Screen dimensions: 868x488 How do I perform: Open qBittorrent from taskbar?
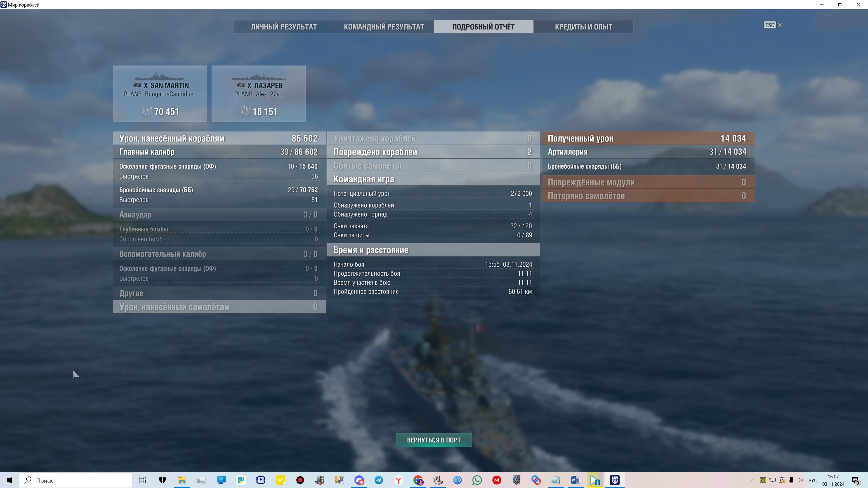click(457, 480)
